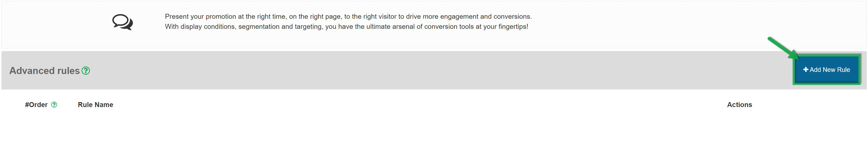Click the #Order column header

coord(36,105)
